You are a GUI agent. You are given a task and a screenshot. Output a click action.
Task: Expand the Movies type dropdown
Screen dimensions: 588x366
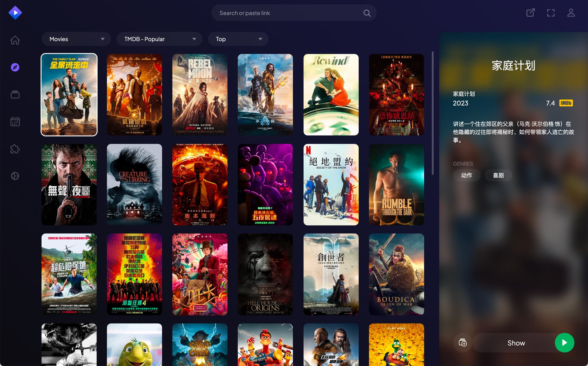76,39
